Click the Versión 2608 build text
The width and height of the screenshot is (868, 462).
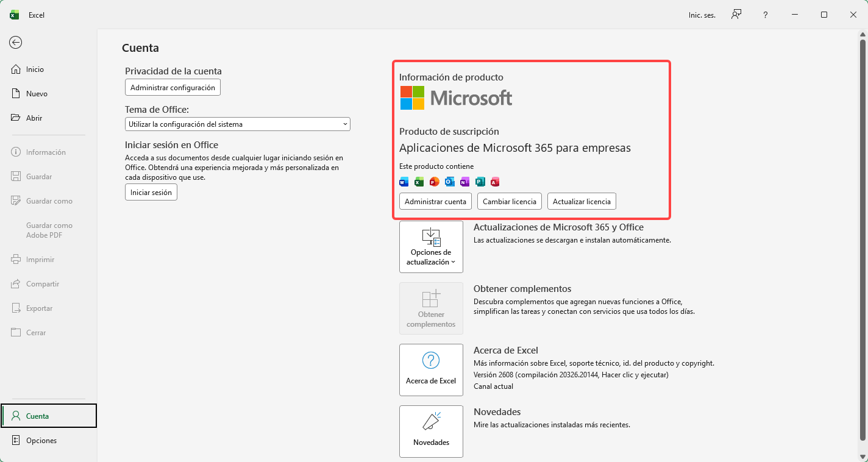(571, 375)
